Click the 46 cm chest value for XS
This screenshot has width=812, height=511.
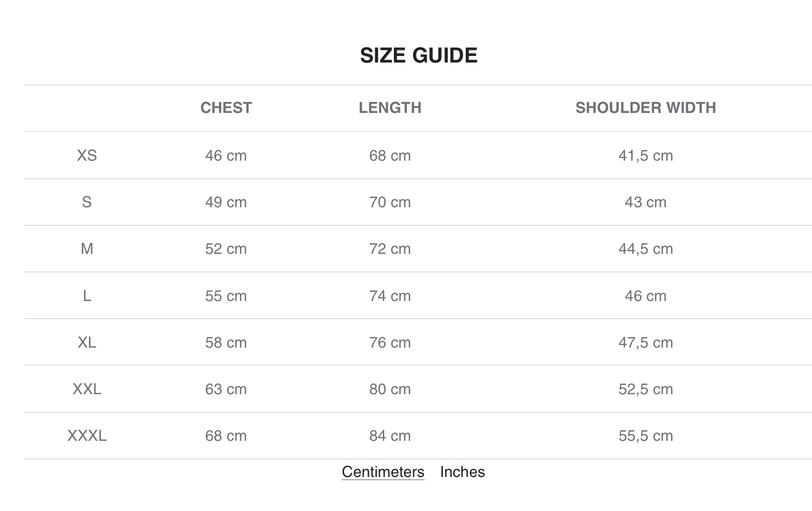pos(226,156)
